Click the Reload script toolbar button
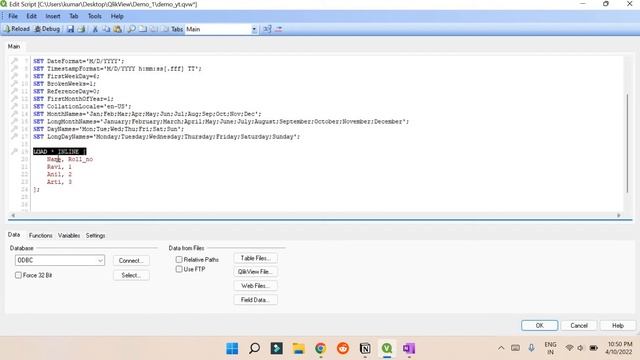 coord(17,29)
